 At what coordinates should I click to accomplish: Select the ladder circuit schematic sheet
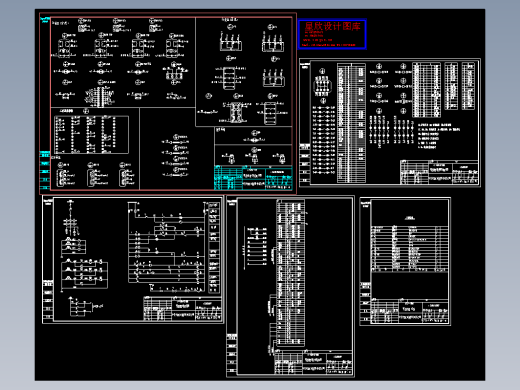[x=133, y=259]
